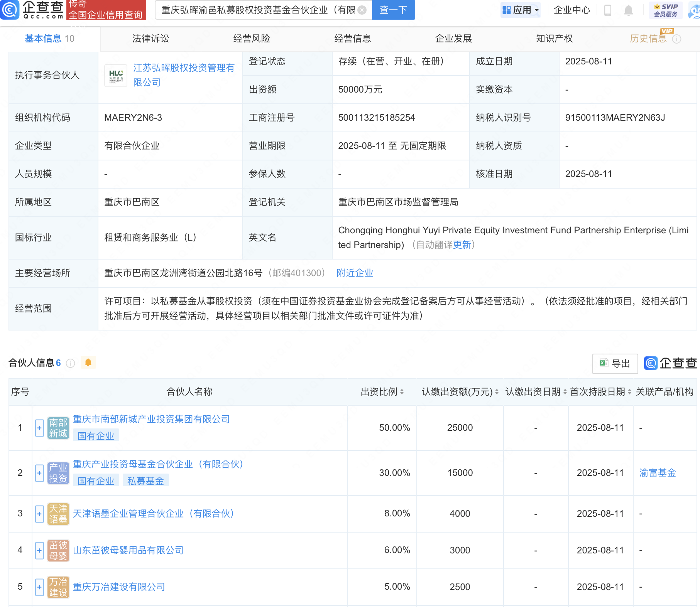Clear the search box with the X icon
Viewport: 700px width, 607px height.
tap(362, 10)
